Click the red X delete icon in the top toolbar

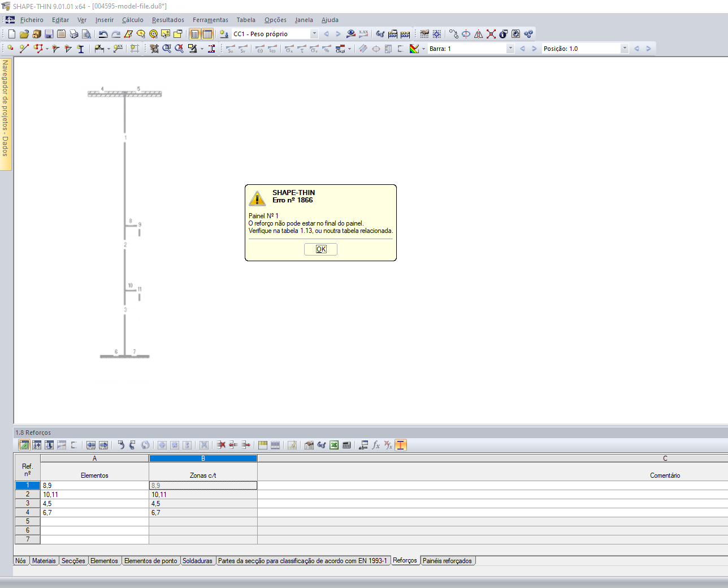(x=491, y=34)
